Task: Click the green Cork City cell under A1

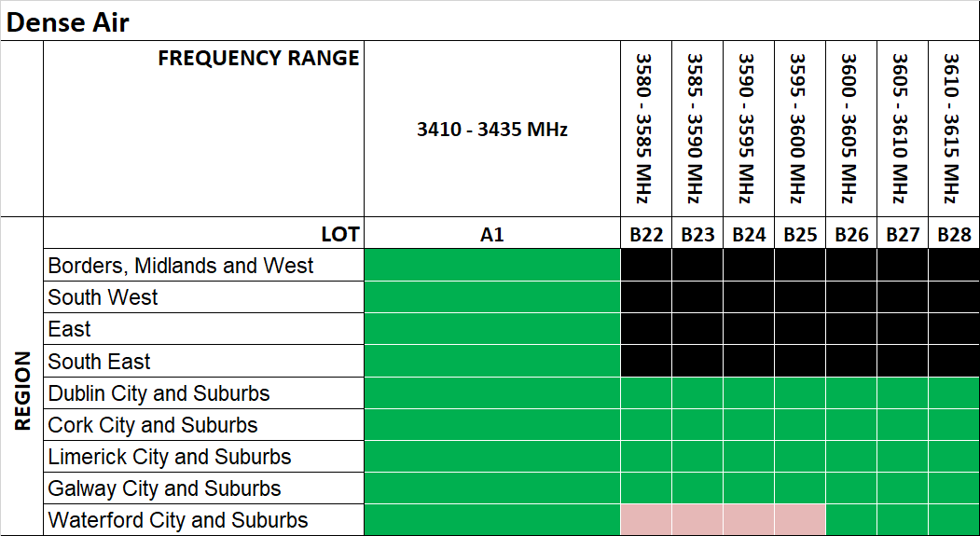Action: click(x=491, y=425)
